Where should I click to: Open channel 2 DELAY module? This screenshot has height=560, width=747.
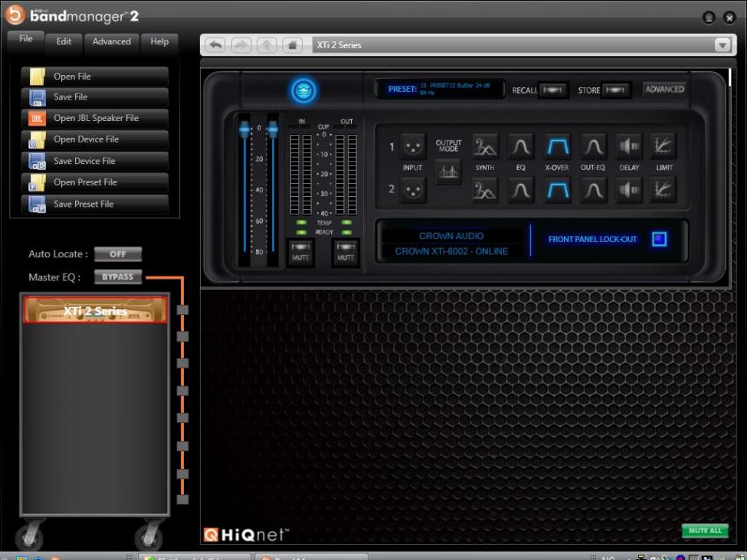click(x=629, y=190)
